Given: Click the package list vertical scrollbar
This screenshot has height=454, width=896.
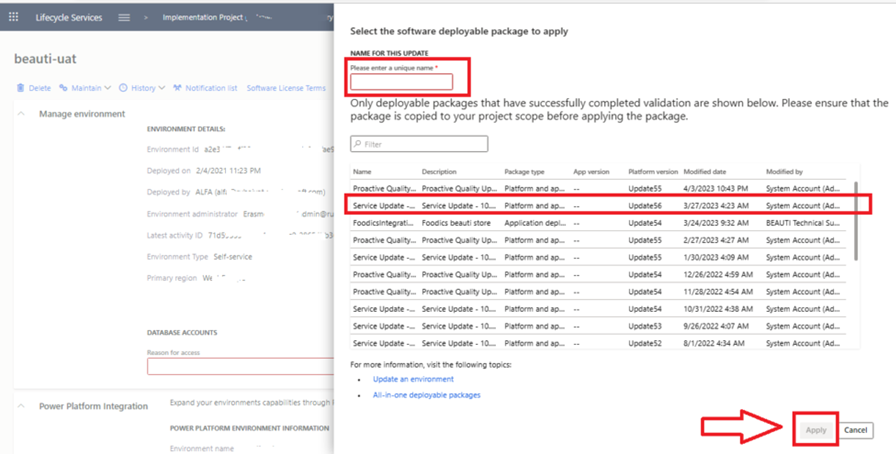Looking at the screenshot, I should [x=855, y=221].
